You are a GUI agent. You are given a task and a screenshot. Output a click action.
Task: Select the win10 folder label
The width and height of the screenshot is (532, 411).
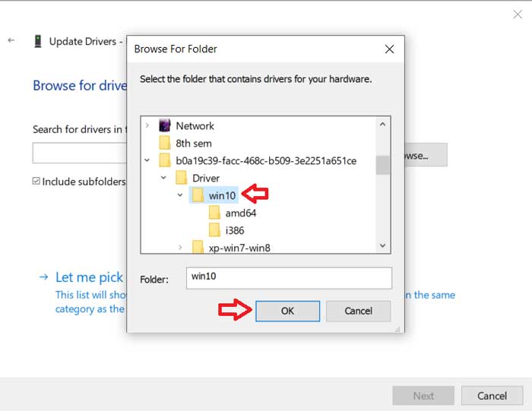222,196
